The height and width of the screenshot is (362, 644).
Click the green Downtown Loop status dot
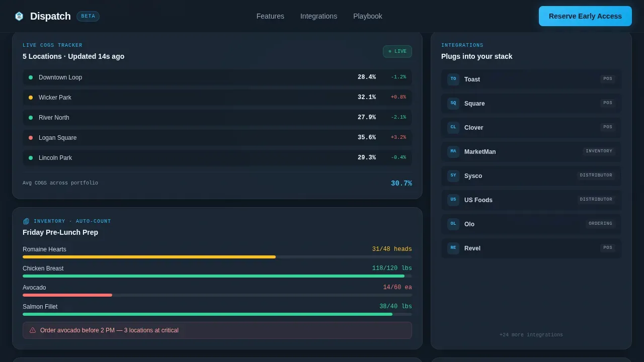pos(31,77)
